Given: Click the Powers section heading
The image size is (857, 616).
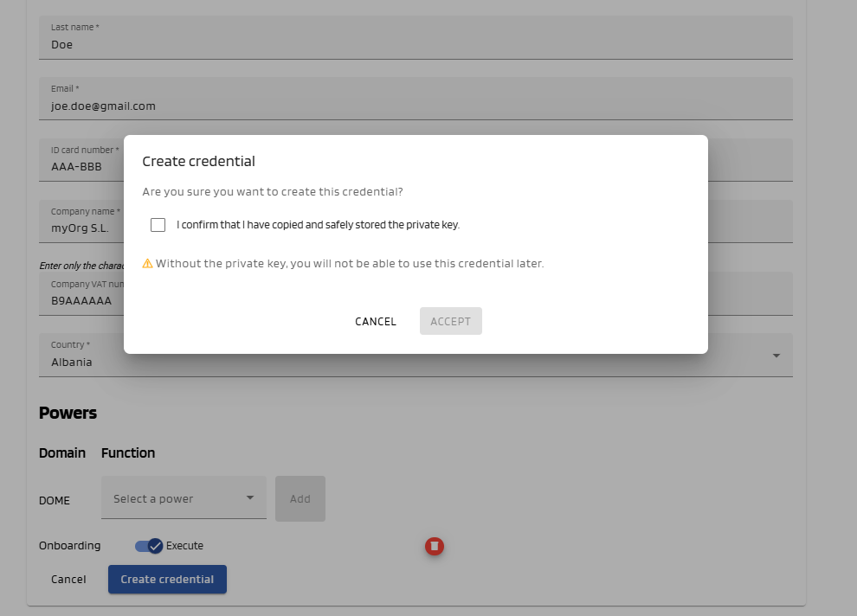Looking at the screenshot, I should (x=68, y=413).
